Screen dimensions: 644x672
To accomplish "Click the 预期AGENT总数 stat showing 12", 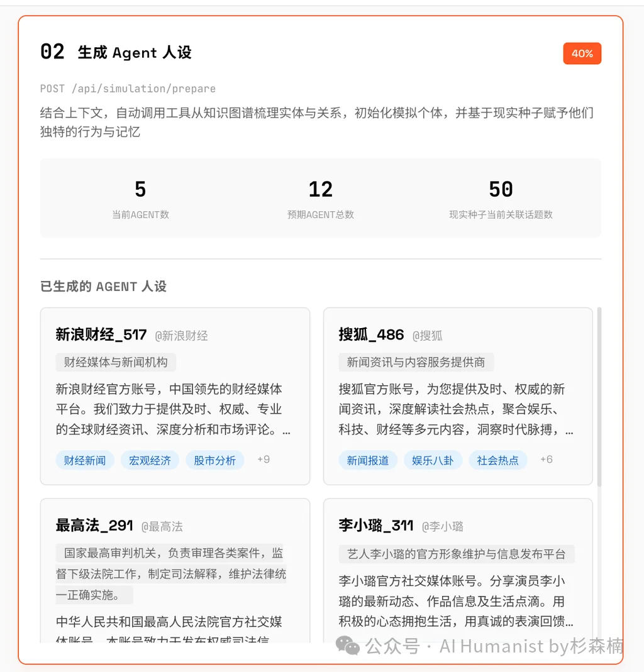I will point(320,198).
